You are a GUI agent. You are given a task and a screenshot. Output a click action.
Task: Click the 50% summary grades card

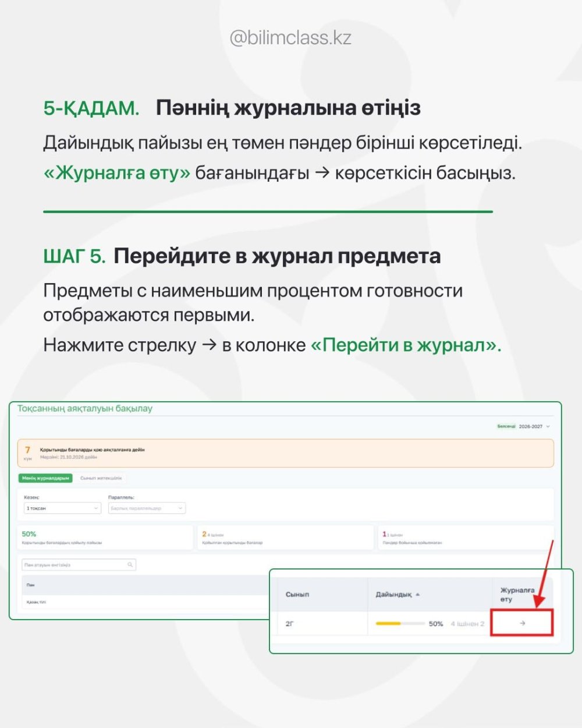click(x=105, y=538)
